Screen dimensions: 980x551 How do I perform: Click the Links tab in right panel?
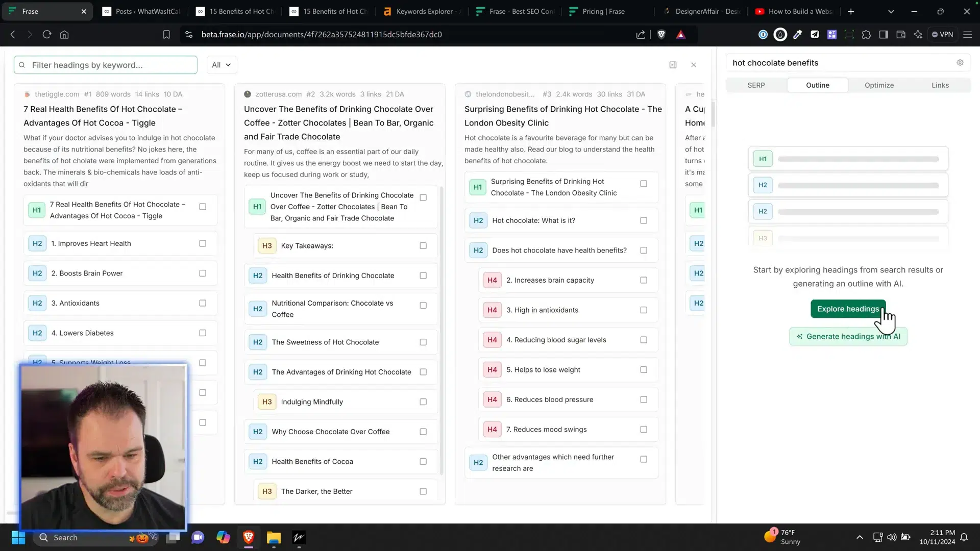940,85
